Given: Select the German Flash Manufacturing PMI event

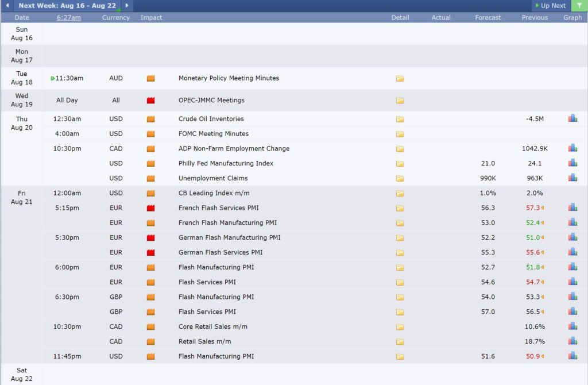Looking at the screenshot, I should (230, 237).
